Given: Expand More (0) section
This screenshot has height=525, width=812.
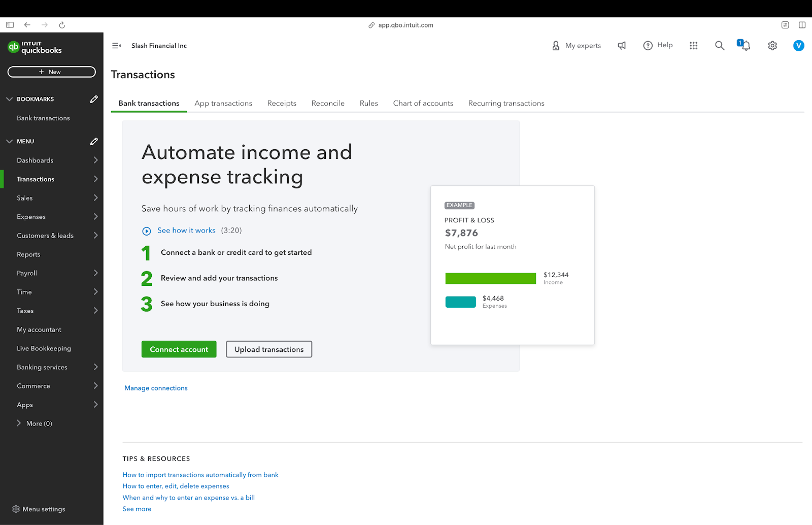Looking at the screenshot, I should click(34, 423).
